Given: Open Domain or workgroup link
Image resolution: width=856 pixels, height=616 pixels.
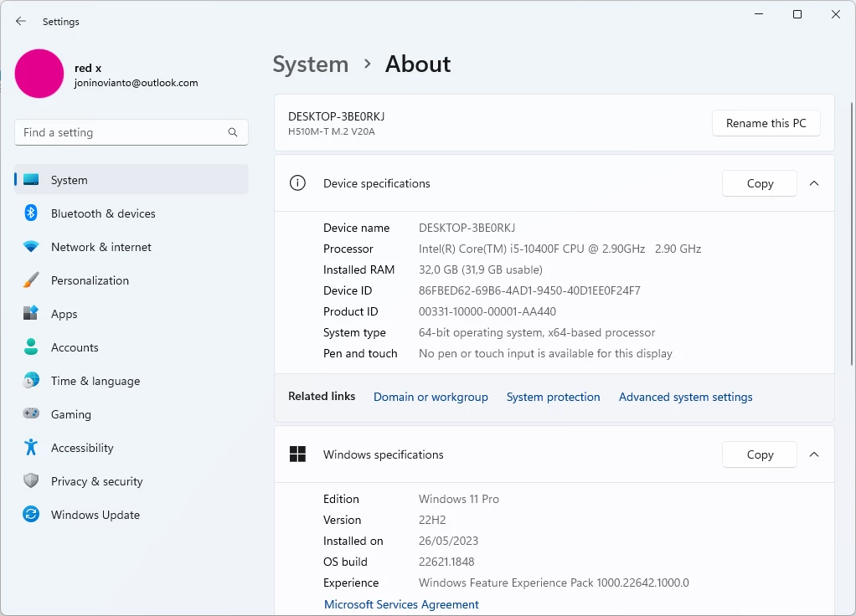Looking at the screenshot, I should click(x=431, y=397).
